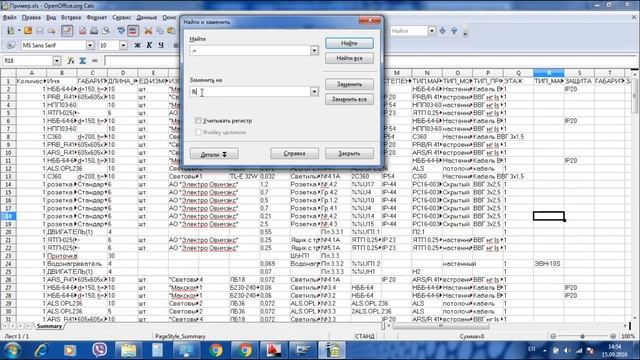Apply Bold with the Ж icon
The width and height of the screenshot is (640, 360).
tap(138, 45)
